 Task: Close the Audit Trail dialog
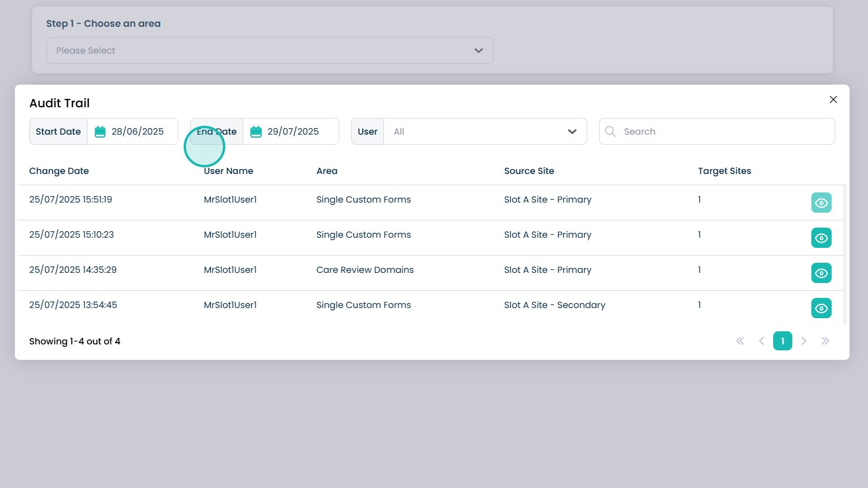(x=833, y=100)
